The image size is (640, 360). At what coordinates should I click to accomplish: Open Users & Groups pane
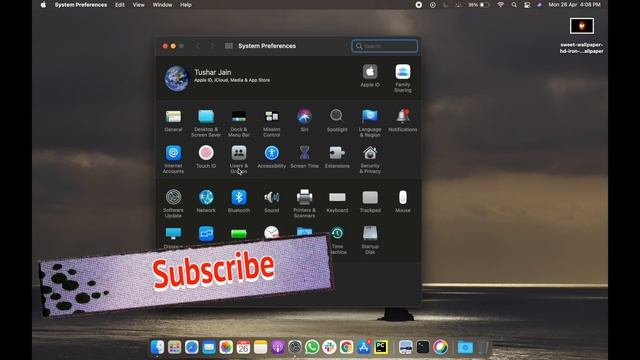239,153
